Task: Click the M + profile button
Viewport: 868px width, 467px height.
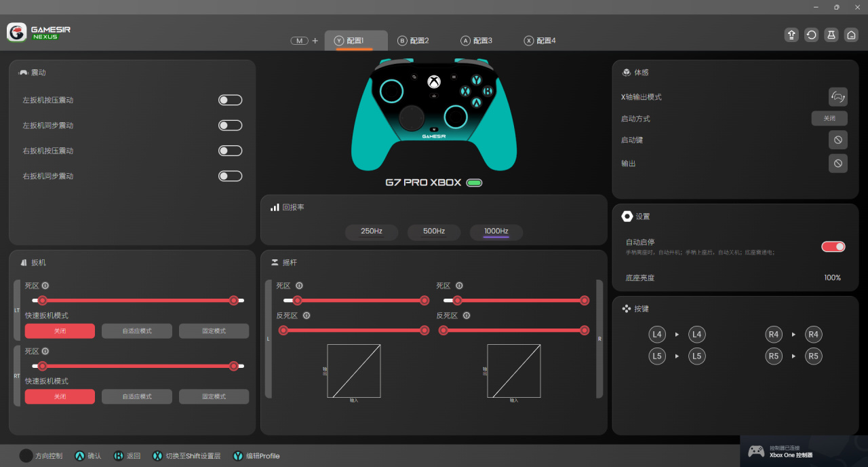Action: click(x=304, y=41)
